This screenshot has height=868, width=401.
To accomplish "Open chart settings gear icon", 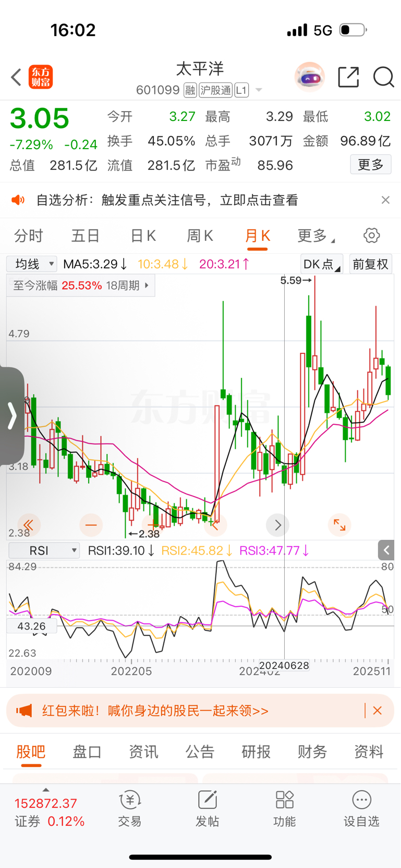I will [372, 236].
